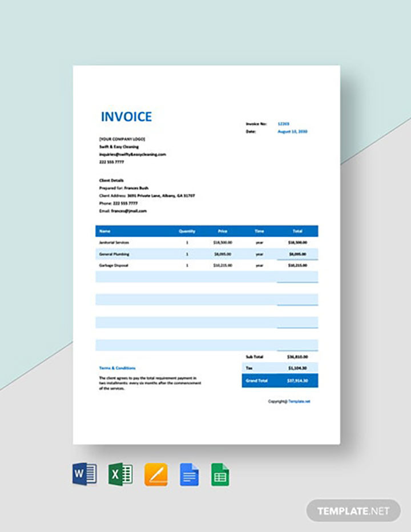Screen dimensions: 411x532
Task: Select the inquiries email address line
Action: (x=132, y=154)
